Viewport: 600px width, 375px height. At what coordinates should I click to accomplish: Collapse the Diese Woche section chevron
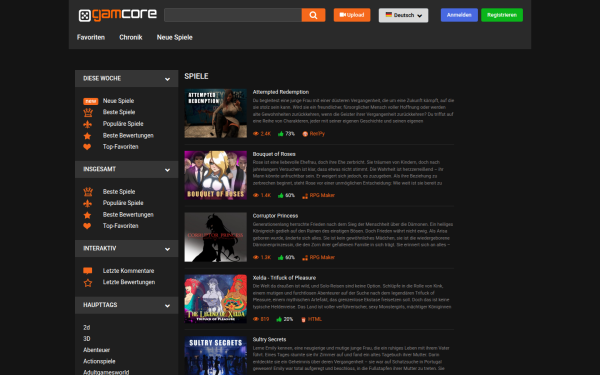tap(167, 79)
